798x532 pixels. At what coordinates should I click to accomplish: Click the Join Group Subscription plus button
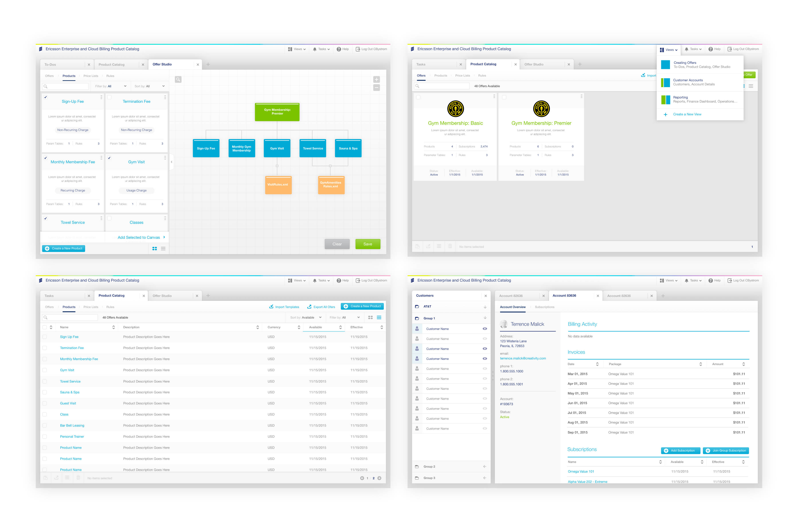coord(708,451)
